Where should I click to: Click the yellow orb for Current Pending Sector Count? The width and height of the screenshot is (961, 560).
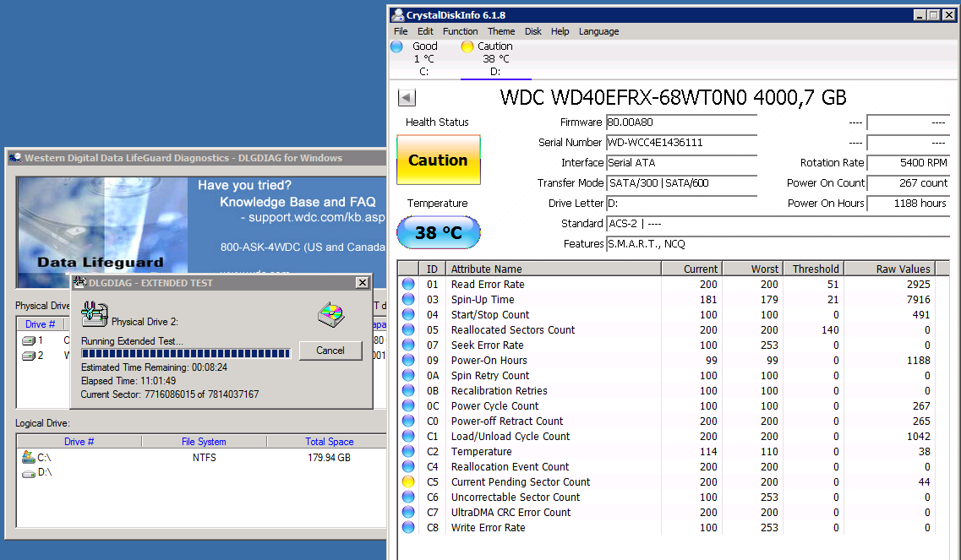point(408,482)
